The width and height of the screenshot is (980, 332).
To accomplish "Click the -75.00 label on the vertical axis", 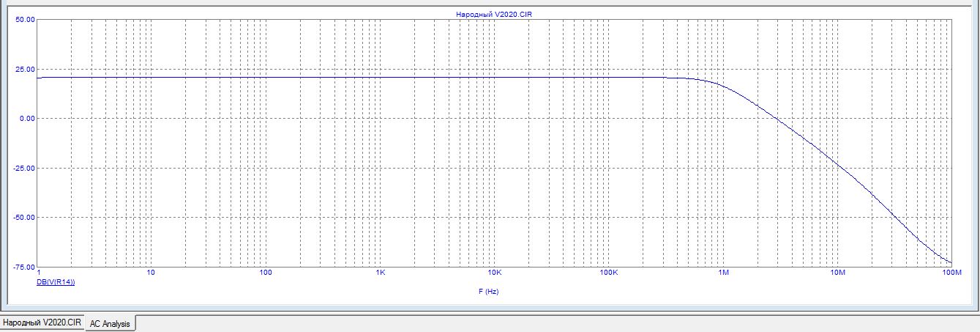I will point(24,267).
